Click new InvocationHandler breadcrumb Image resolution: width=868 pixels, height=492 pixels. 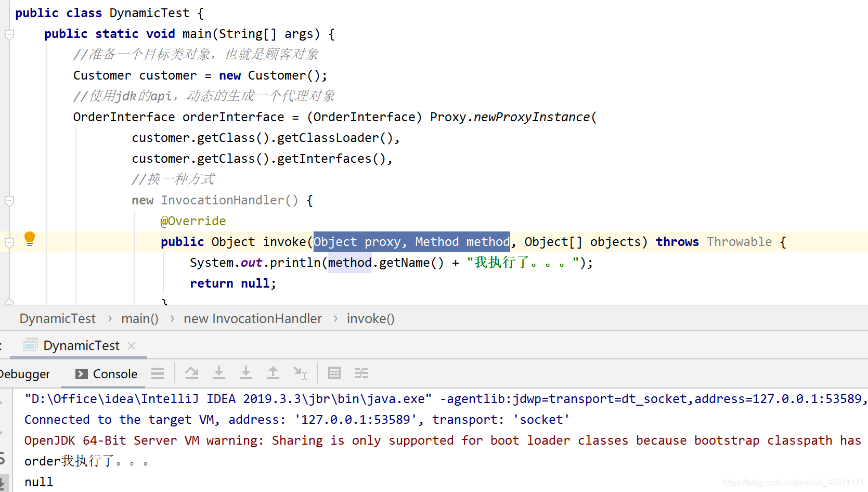click(253, 319)
